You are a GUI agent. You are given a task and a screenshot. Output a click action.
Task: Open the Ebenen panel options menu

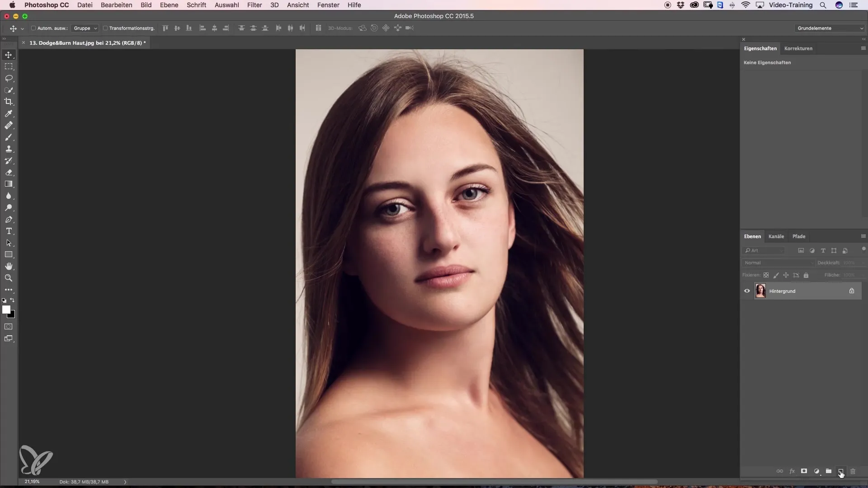tap(863, 236)
